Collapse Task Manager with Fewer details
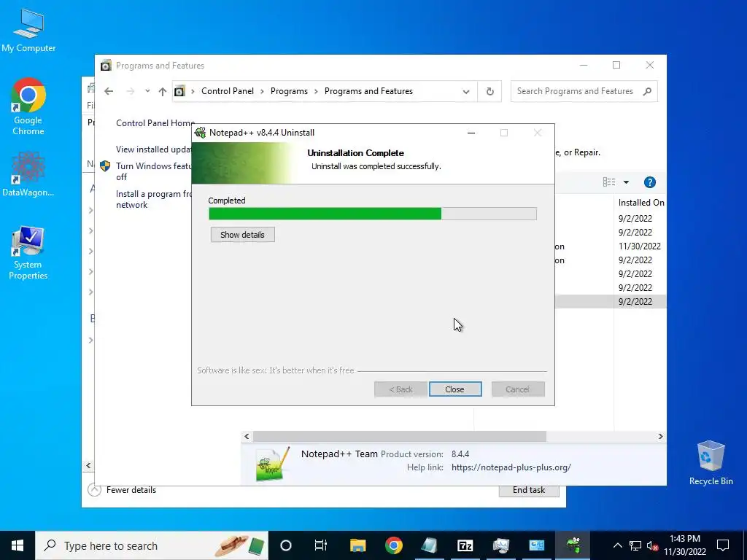The width and height of the screenshot is (747, 560). (x=122, y=490)
